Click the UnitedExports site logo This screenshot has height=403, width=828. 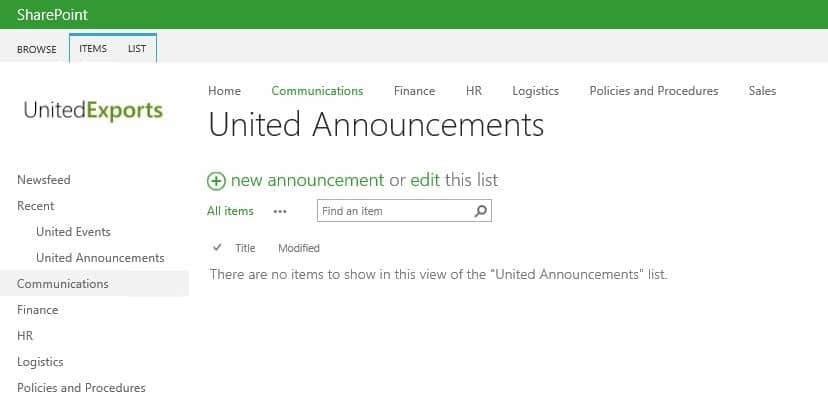[x=93, y=111]
